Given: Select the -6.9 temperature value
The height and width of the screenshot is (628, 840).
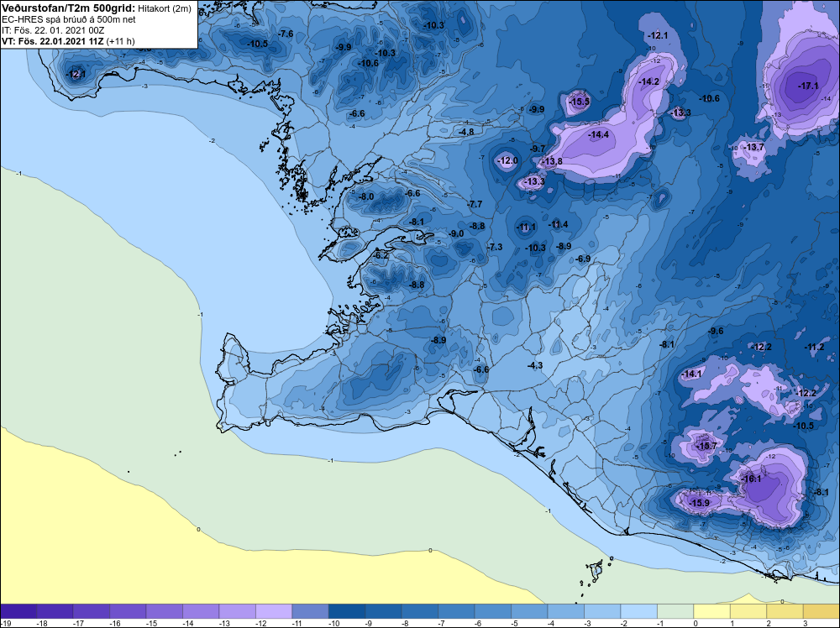Looking at the screenshot, I should 583,259.
